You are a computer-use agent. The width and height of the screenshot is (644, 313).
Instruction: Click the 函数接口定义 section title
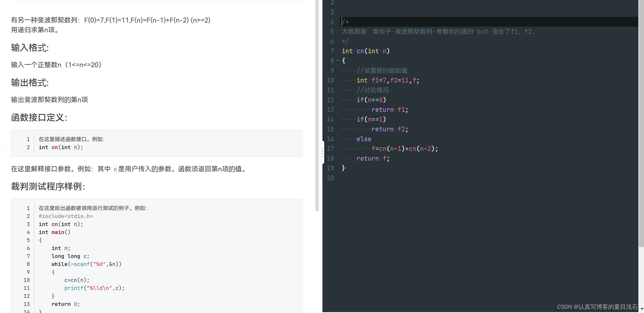[39, 117]
